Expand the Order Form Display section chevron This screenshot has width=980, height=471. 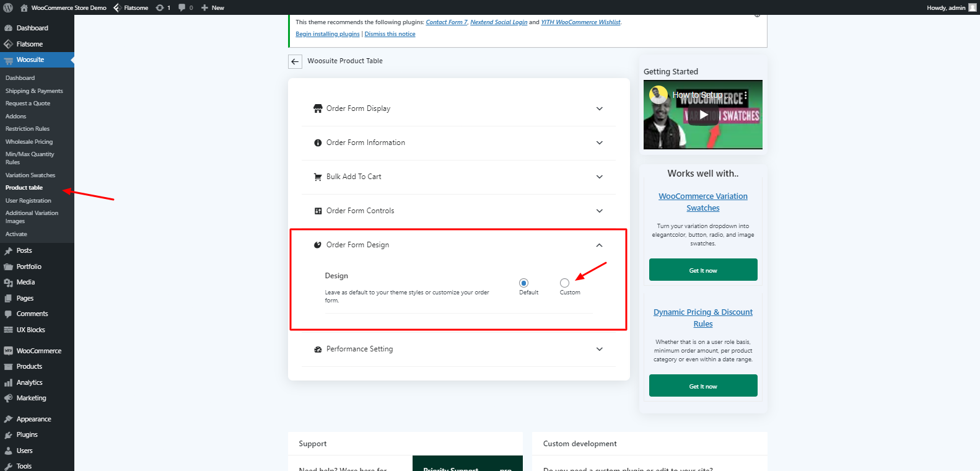pyautogui.click(x=599, y=108)
